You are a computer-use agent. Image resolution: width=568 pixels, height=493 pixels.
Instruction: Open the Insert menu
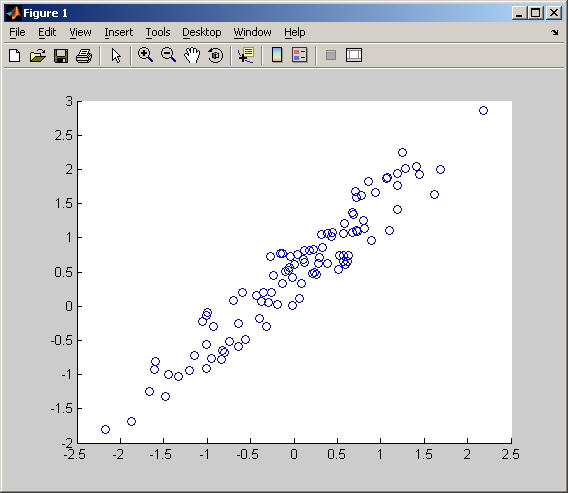click(118, 32)
